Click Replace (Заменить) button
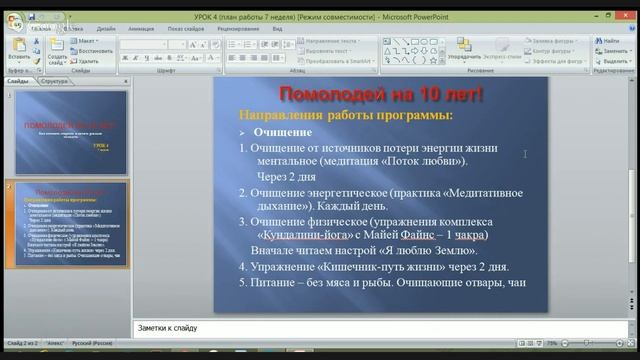The image size is (640, 360). (613, 51)
